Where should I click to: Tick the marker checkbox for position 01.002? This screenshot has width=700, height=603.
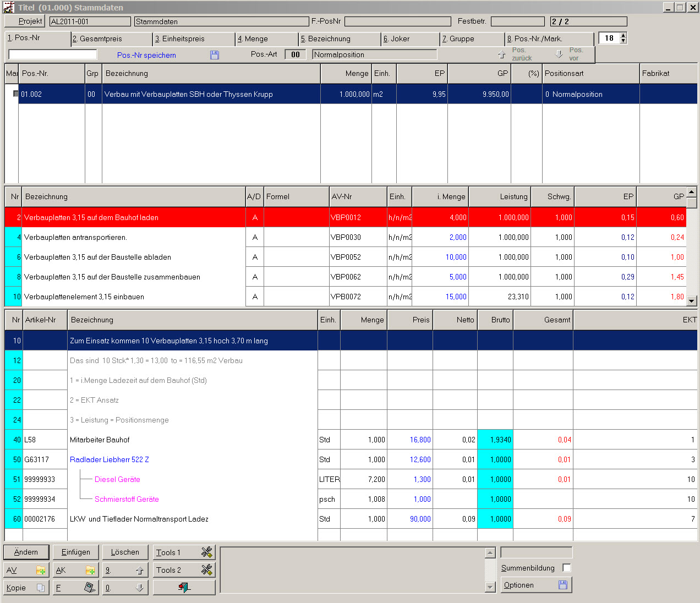(16, 94)
